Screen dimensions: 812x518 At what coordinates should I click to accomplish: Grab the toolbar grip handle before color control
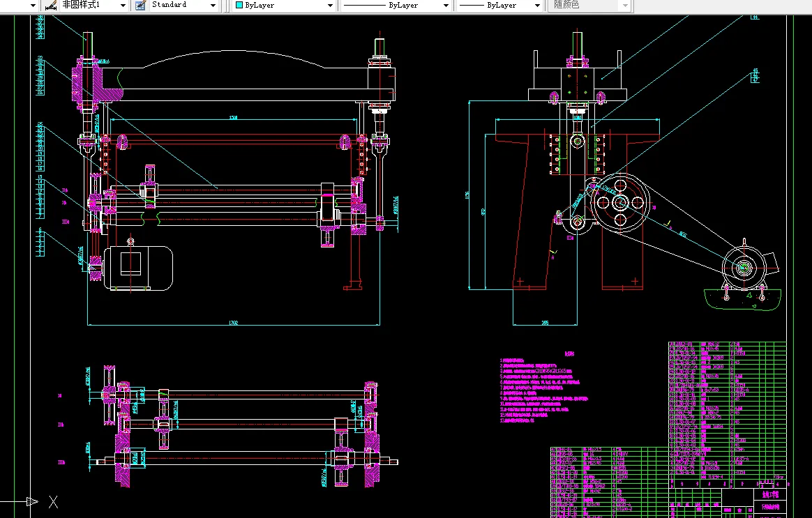coord(229,5)
